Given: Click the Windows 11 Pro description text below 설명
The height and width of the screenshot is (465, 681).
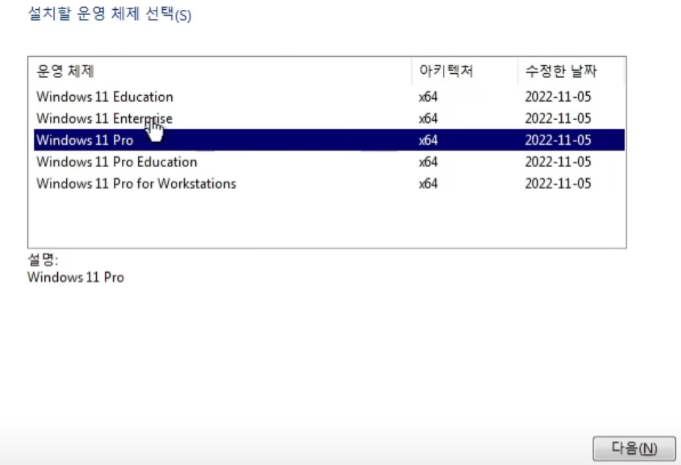Looking at the screenshot, I should tap(76, 277).
